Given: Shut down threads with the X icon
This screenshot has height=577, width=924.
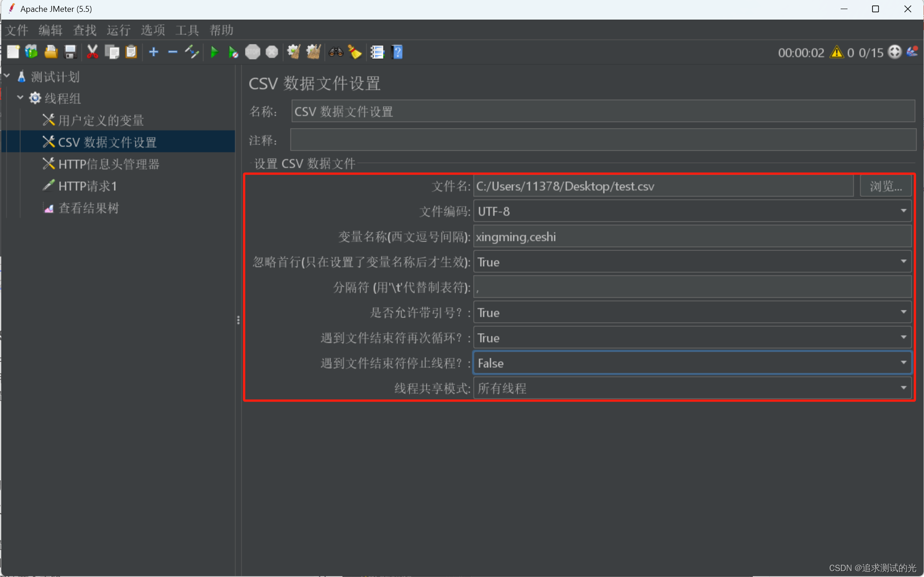Looking at the screenshot, I should 272,52.
